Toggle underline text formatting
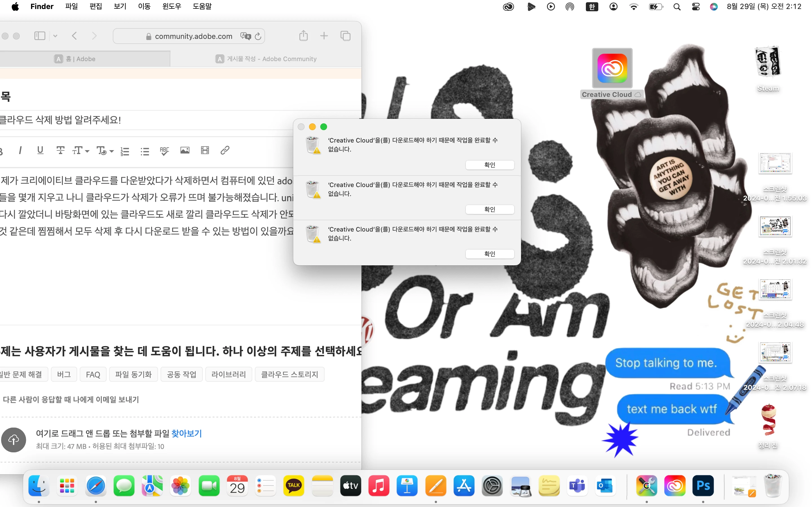 coord(40,151)
